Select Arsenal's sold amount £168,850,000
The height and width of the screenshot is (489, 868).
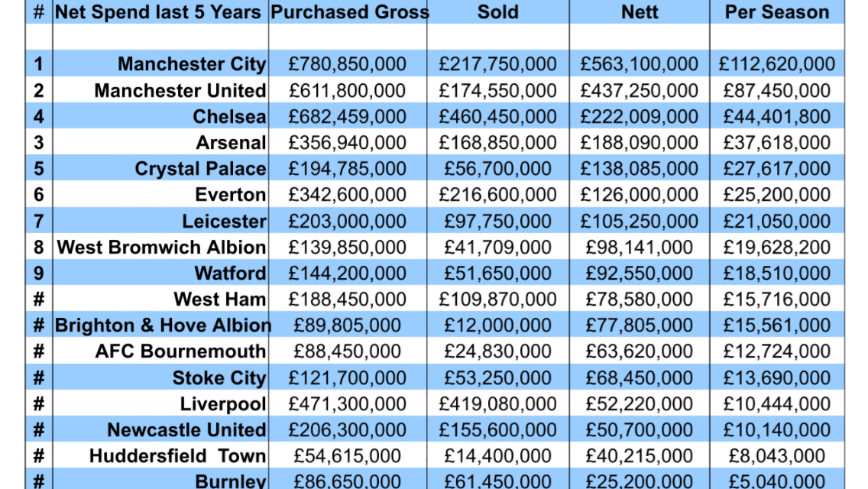point(497,142)
